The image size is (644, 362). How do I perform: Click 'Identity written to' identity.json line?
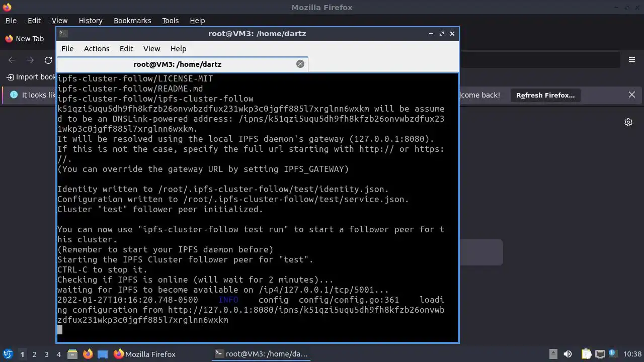click(x=223, y=189)
